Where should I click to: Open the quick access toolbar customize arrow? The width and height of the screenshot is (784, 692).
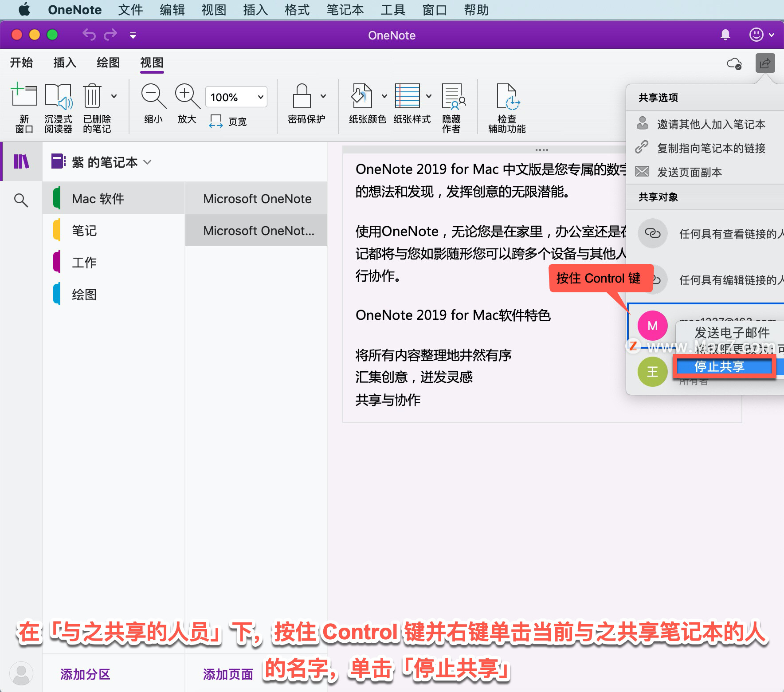[x=133, y=35]
